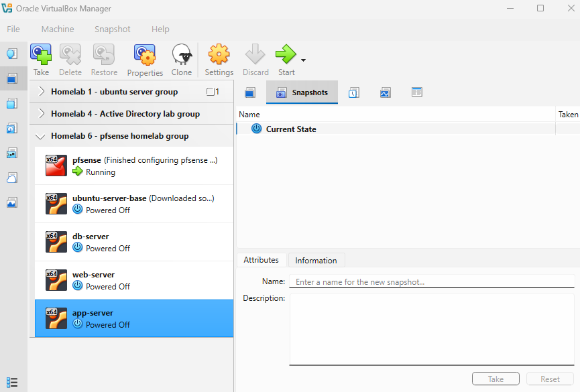Click the Take button below the Description box

click(x=496, y=379)
